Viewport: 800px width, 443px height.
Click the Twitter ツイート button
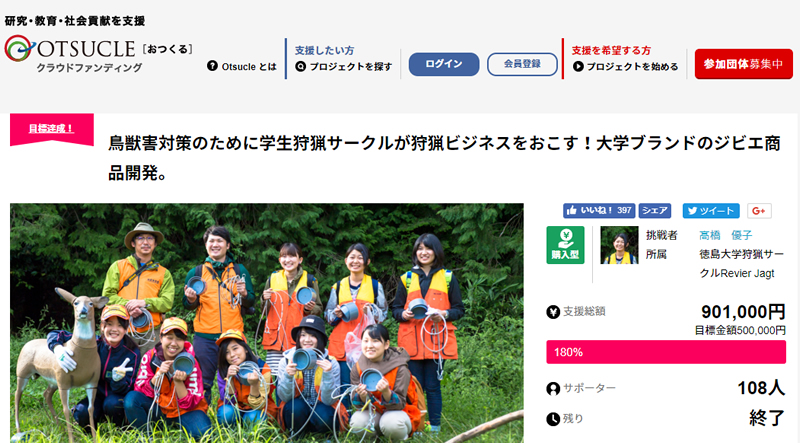711,211
